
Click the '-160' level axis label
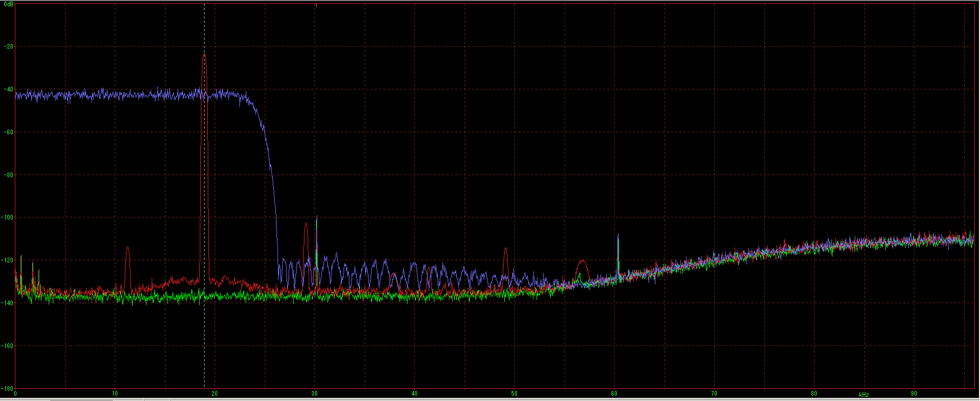pyautogui.click(x=7, y=346)
